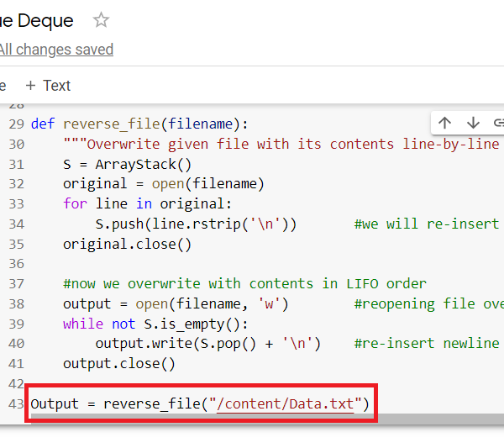Click the link-to-cell chain icon
This screenshot has height=448, width=504.
coord(498,123)
